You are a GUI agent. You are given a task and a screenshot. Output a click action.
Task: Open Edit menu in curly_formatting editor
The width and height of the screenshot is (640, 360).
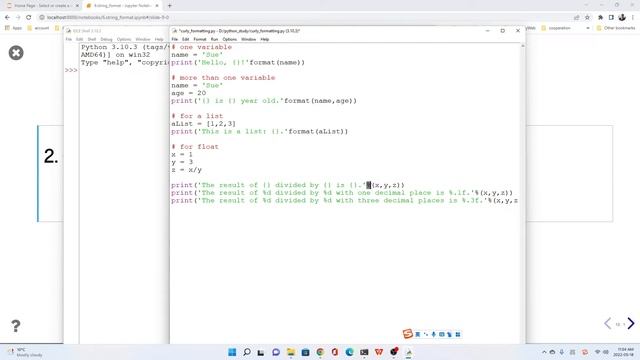pyautogui.click(x=186, y=39)
